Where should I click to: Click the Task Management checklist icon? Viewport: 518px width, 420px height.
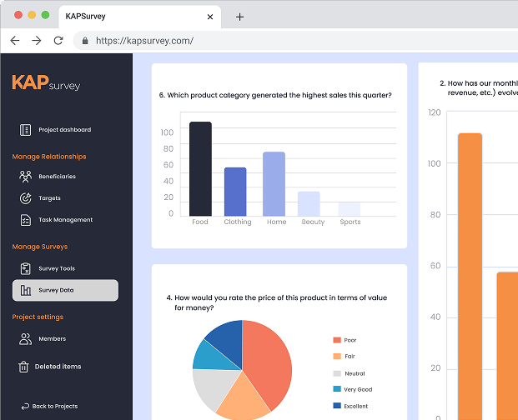25,220
